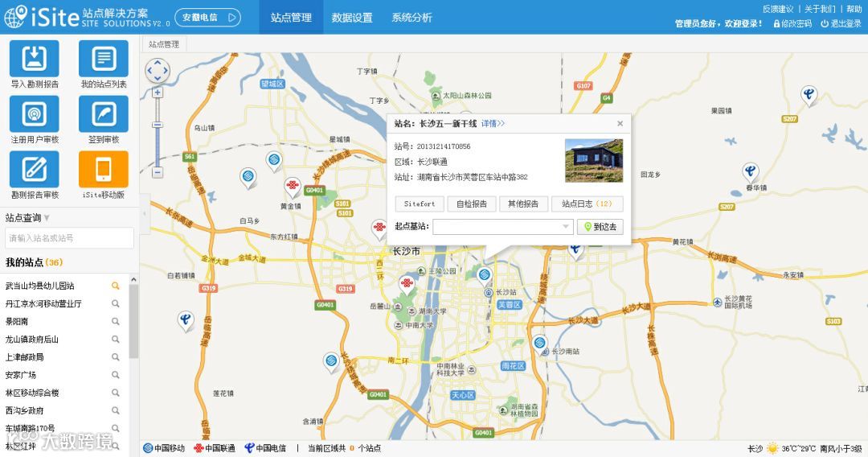The width and height of the screenshot is (868, 457).
Task: Open the 导入勘测报告 import icon
Action: click(35, 59)
